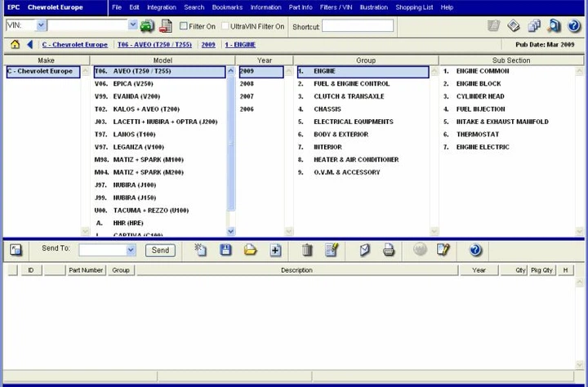
Task: Expand the Send To dropdown
Action: [x=130, y=250]
